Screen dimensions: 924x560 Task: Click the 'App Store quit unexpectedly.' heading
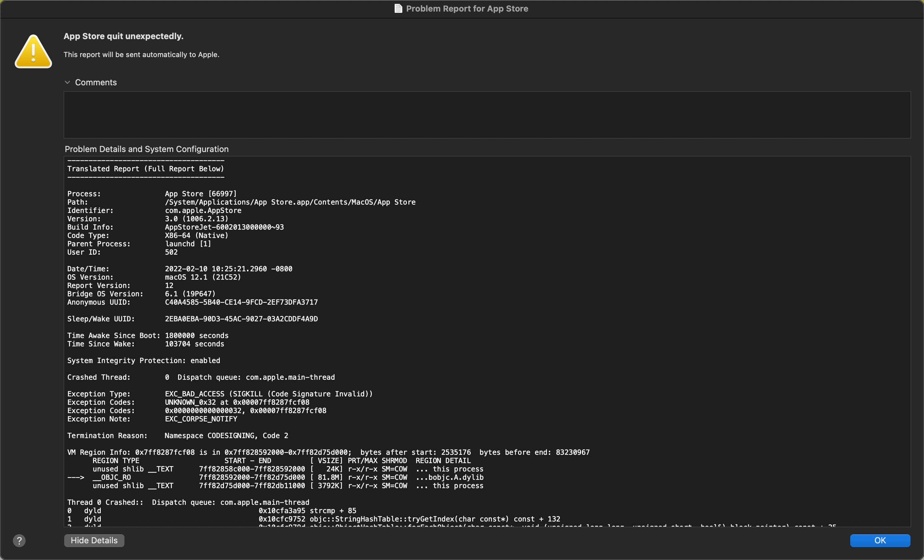tap(124, 36)
